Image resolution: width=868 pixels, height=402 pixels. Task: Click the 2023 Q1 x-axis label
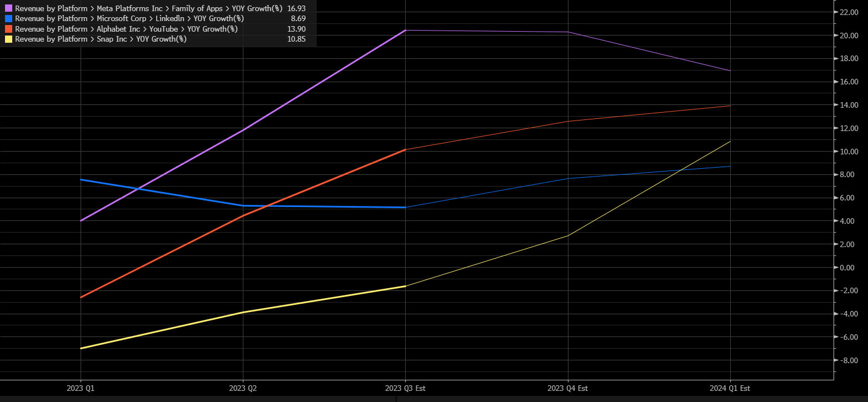[81, 389]
